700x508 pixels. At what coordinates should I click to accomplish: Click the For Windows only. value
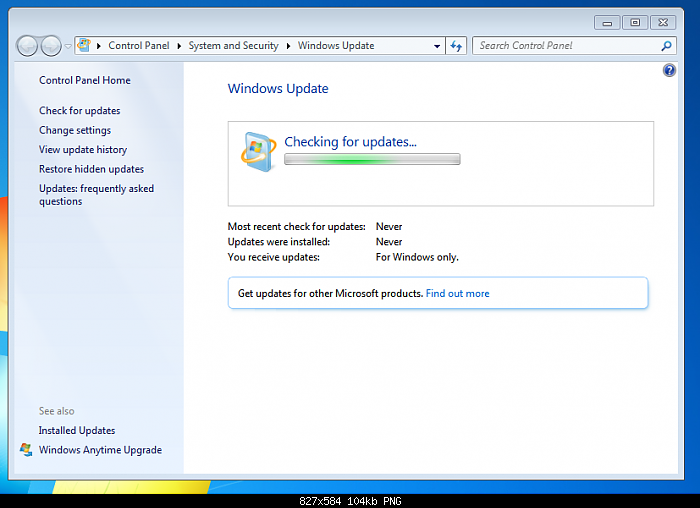417,257
